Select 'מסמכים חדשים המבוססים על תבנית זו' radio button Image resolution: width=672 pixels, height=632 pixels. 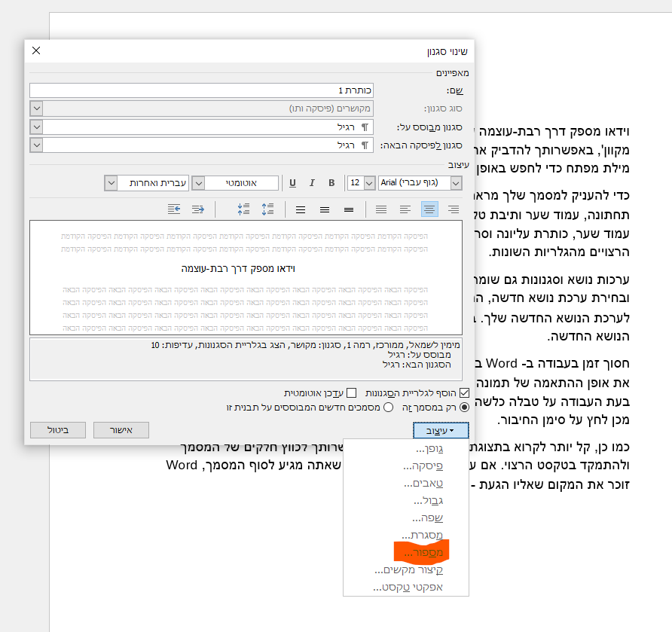click(389, 407)
